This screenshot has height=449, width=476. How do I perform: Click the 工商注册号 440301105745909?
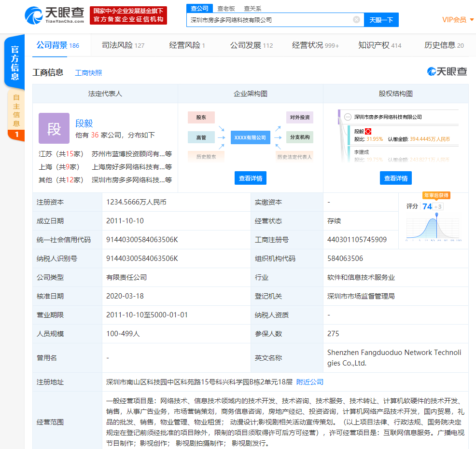357,240
